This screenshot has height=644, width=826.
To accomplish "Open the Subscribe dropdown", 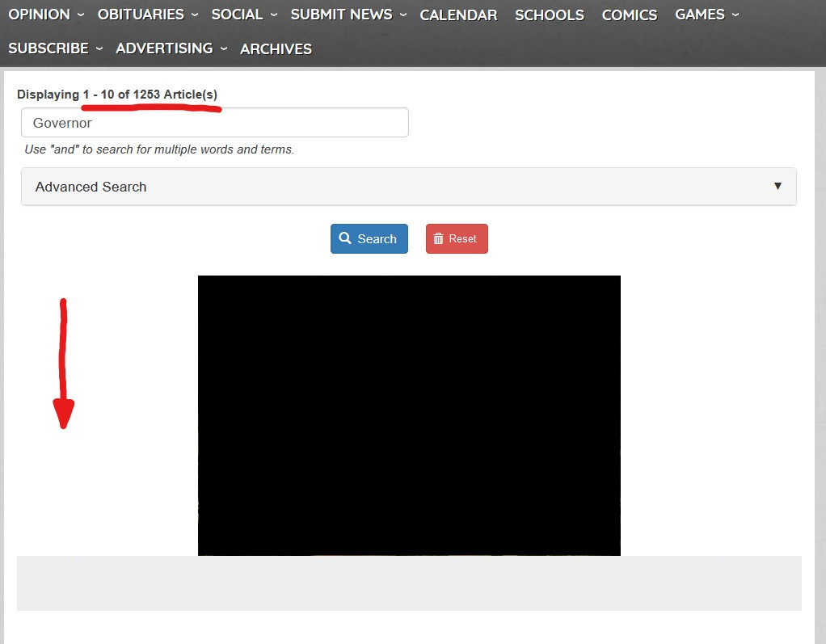I will coord(55,48).
